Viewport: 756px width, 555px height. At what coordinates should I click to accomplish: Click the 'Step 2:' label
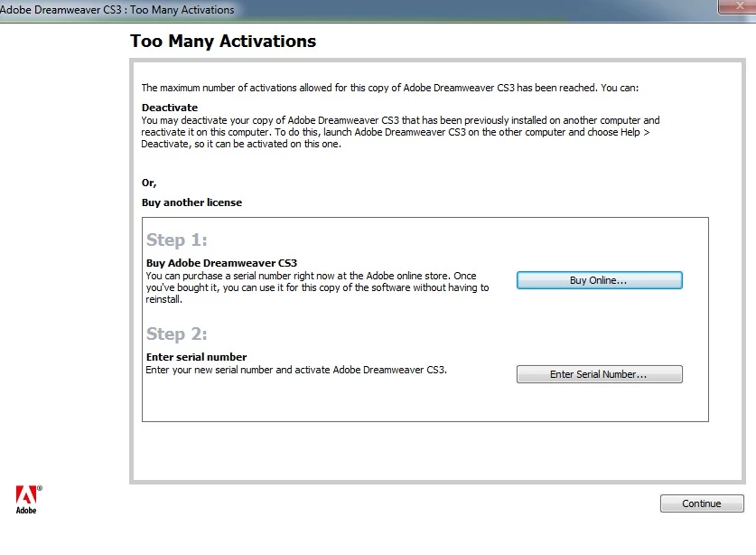pos(176,334)
